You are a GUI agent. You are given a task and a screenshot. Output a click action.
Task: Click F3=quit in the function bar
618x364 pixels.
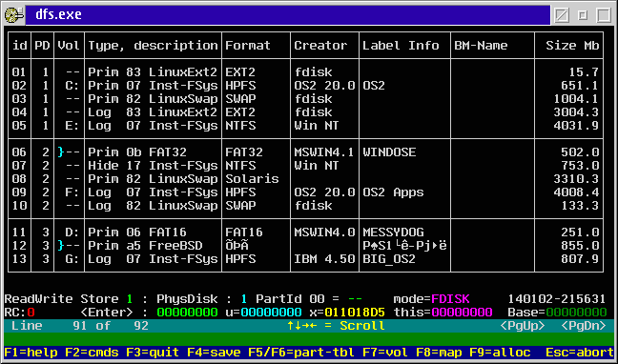[x=153, y=353]
